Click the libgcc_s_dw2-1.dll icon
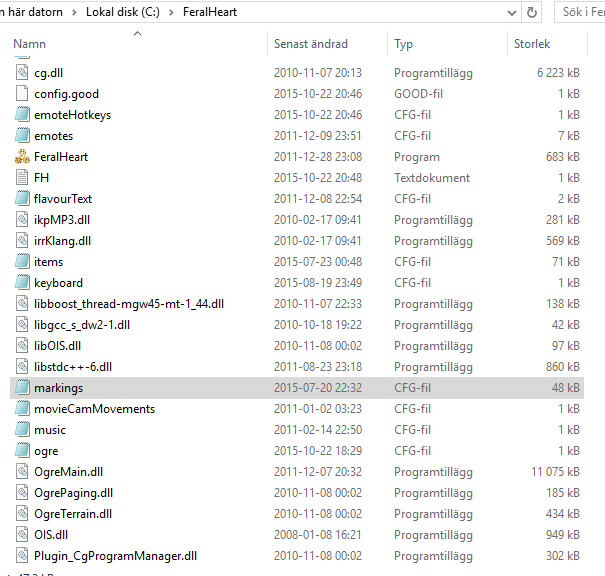Screen dimensions: 605x576 [x=22, y=324]
